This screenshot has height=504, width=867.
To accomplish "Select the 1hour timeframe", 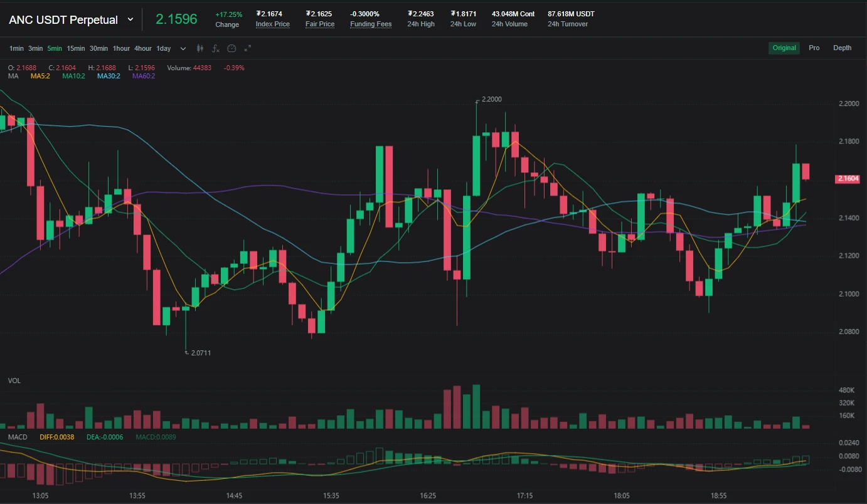I will point(122,48).
